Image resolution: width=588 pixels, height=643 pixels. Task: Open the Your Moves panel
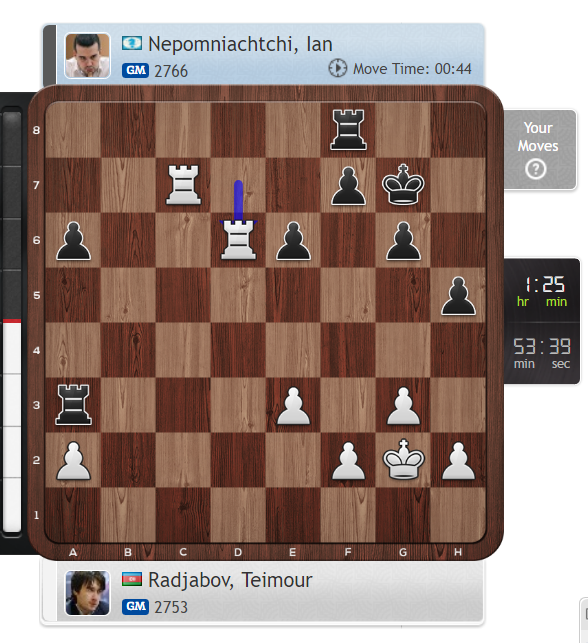(540, 149)
